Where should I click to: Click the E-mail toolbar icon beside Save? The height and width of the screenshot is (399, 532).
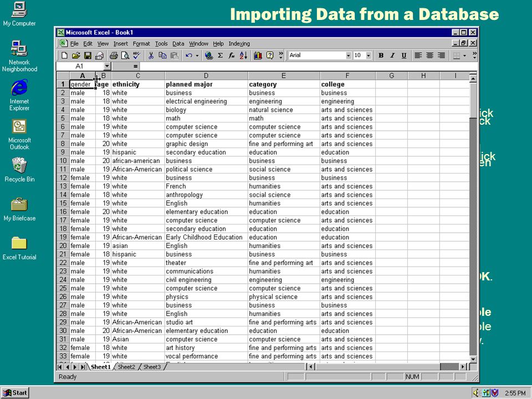tap(99, 55)
